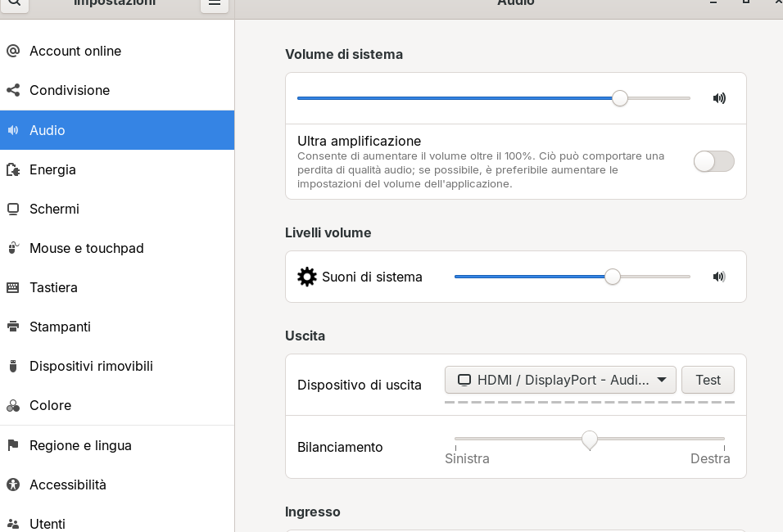
Task: Click the Suoni di sistema gear icon
Action: (x=306, y=277)
